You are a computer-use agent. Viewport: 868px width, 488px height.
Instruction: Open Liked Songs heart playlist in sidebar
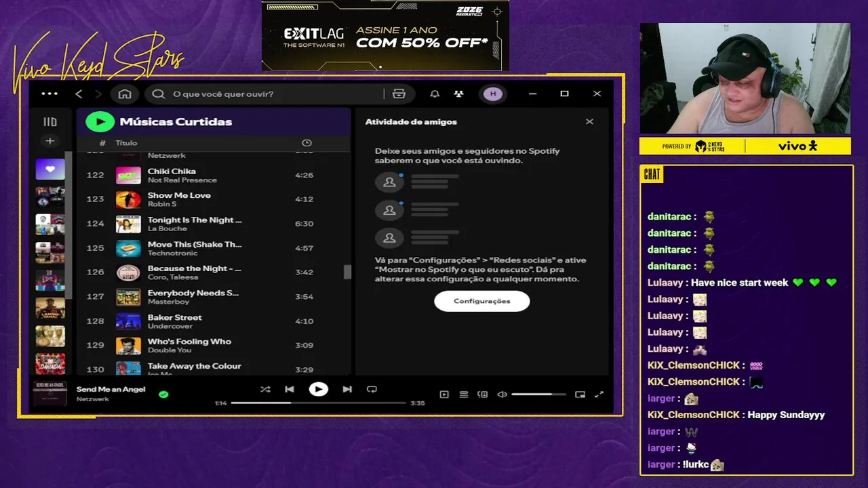coord(50,169)
